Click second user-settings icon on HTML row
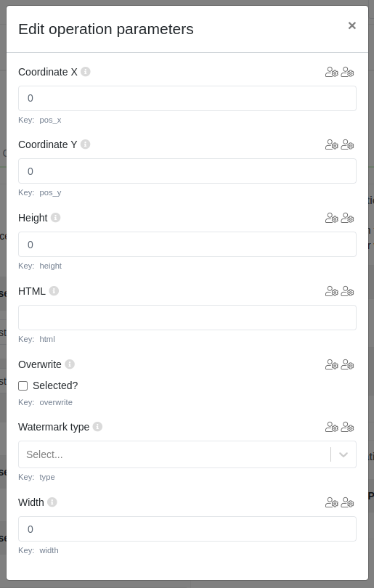This screenshot has height=588, width=374. [x=347, y=291]
